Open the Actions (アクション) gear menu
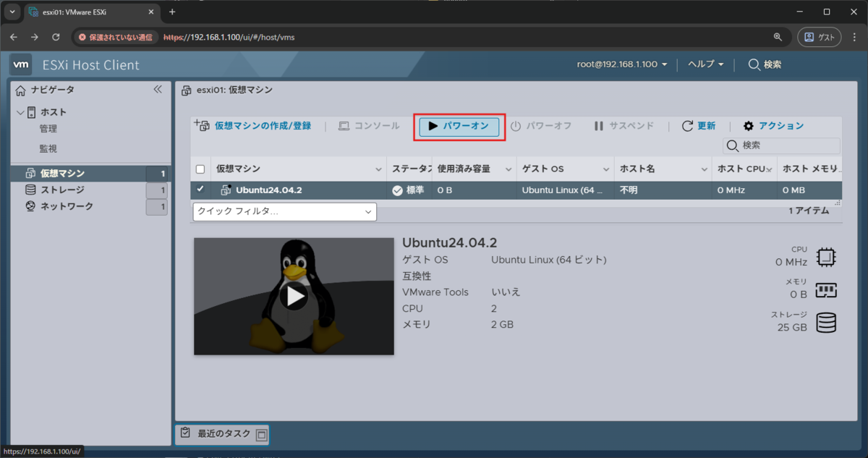The height and width of the screenshot is (458, 868). click(x=773, y=126)
